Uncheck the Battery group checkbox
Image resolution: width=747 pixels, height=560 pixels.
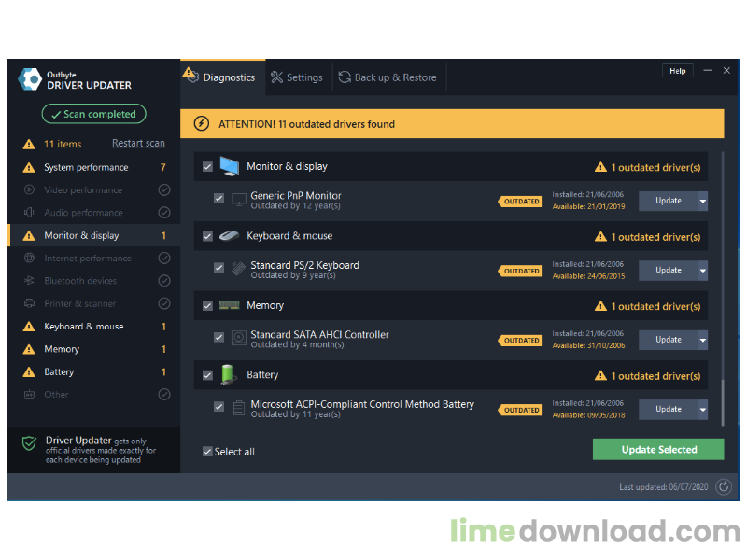coord(207,375)
